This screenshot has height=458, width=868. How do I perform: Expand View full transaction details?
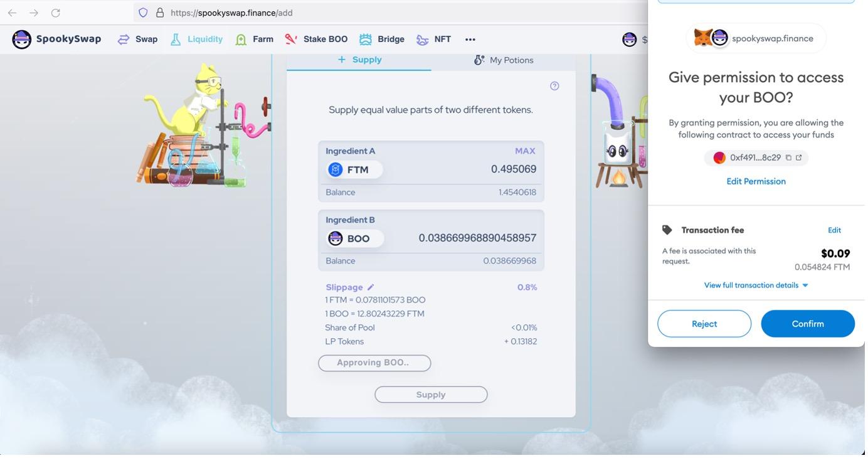(756, 285)
